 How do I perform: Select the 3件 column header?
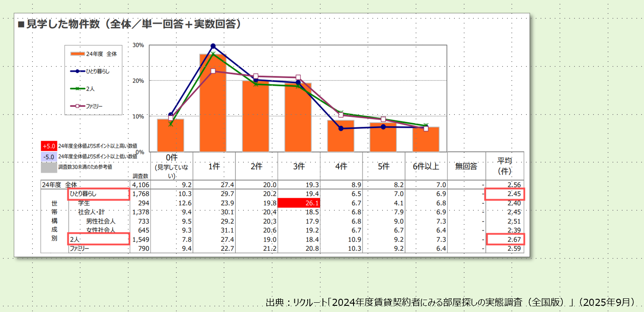click(x=299, y=166)
